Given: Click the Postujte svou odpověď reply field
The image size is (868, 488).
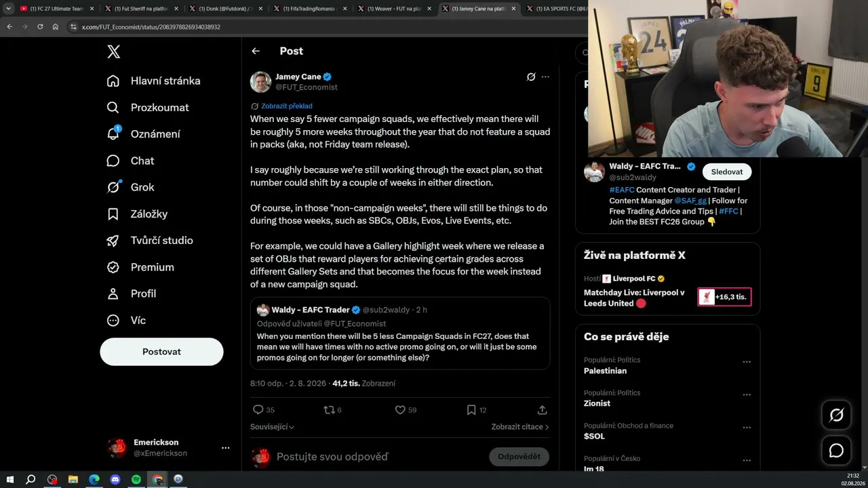Looking at the screenshot, I should tap(332, 457).
